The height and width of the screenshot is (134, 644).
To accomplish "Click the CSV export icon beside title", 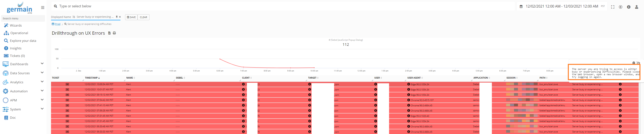I will pyautogui.click(x=109, y=33).
